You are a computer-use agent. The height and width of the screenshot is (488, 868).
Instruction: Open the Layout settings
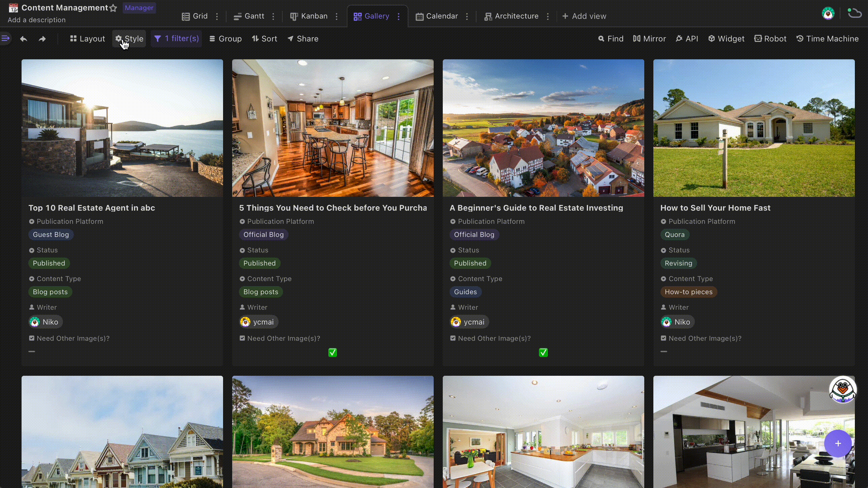pyautogui.click(x=87, y=39)
